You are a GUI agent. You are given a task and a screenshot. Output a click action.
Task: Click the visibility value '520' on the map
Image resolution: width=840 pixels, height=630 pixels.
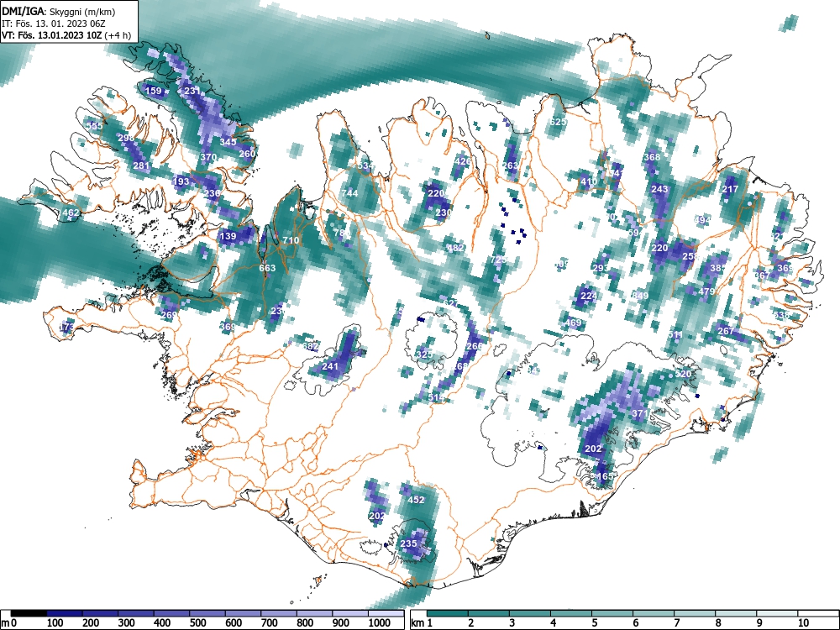[683, 374]
